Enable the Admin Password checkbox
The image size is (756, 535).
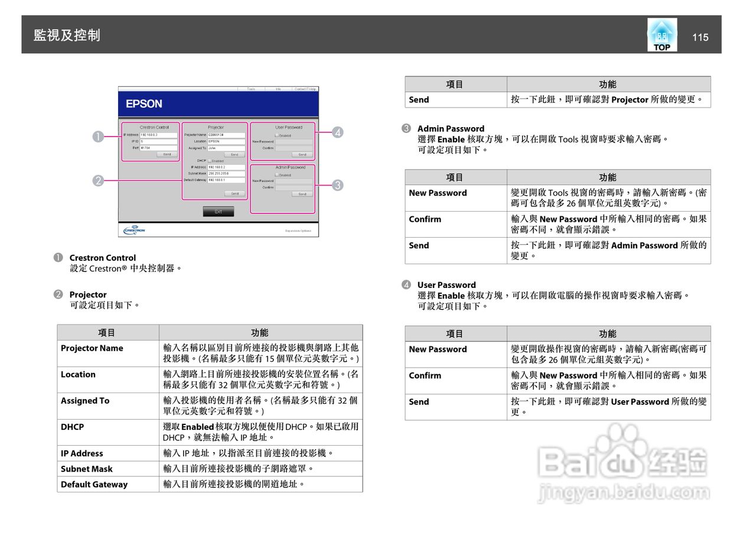(x=276, y=175)
